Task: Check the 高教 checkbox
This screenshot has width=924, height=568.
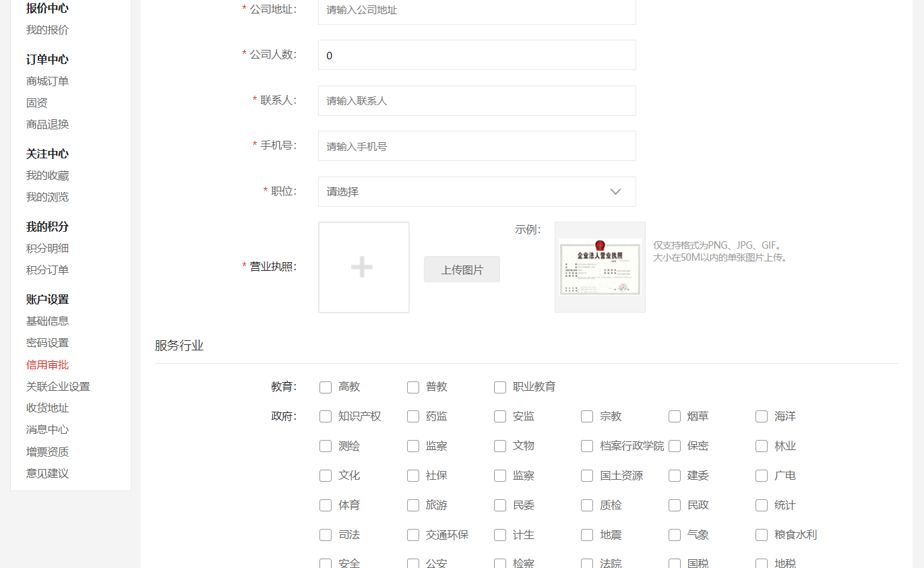Action: point(326,387)
